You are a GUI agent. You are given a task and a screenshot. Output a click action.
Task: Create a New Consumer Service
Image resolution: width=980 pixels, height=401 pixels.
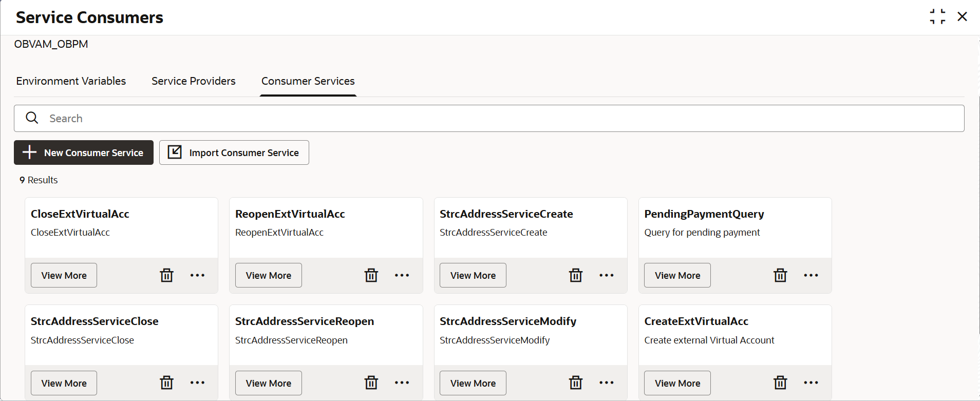(x=84, y=152)
